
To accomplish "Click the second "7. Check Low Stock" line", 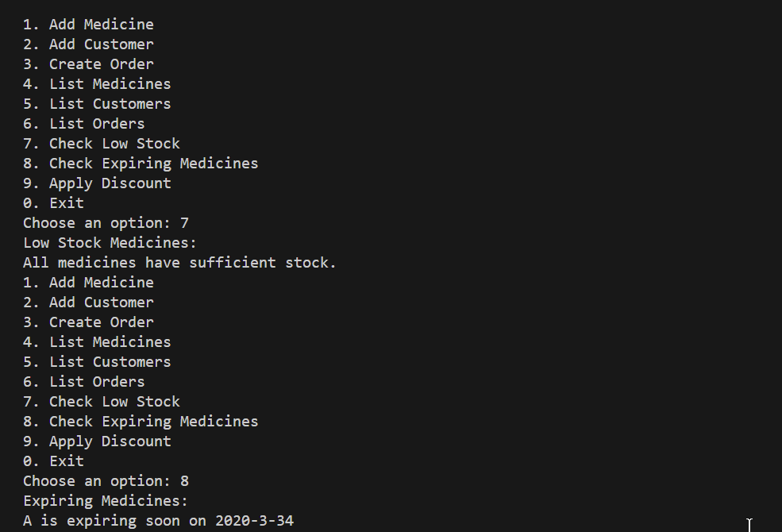I will click(101, 402).
